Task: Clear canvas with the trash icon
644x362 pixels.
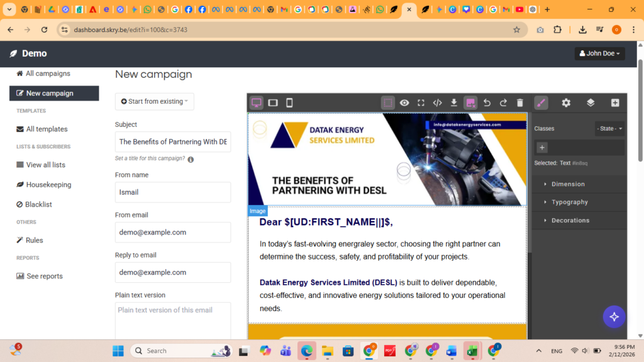Action: pyautogui.click(x=520, y=102)
